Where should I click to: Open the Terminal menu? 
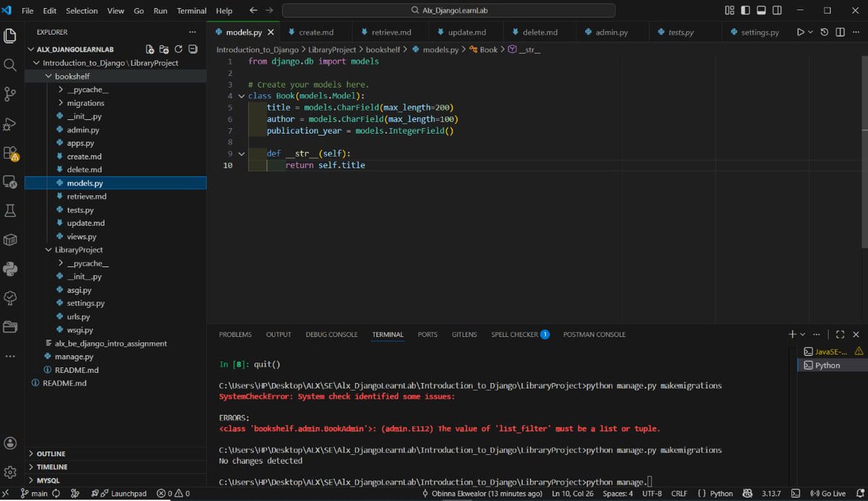(x=192, y=11)
